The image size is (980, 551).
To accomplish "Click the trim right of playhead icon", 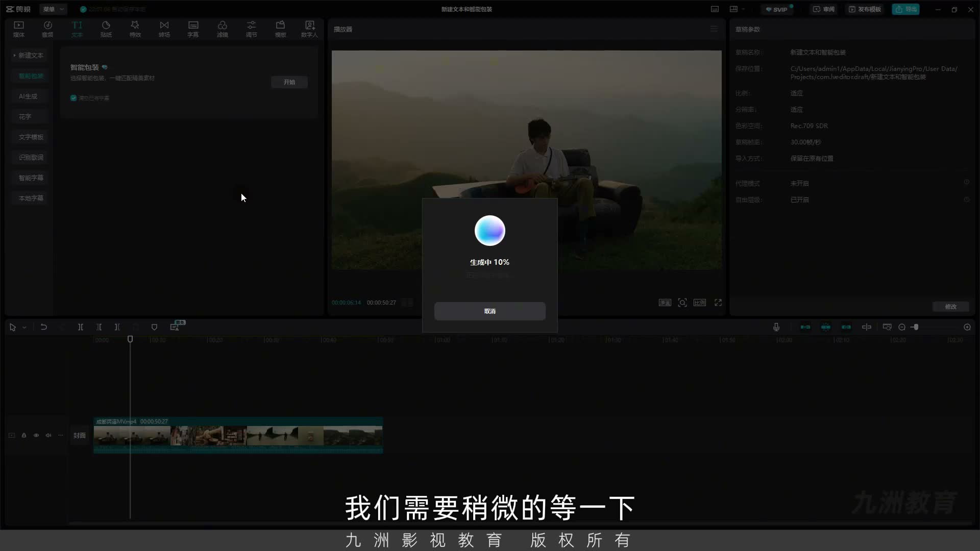I will [117, 327].
